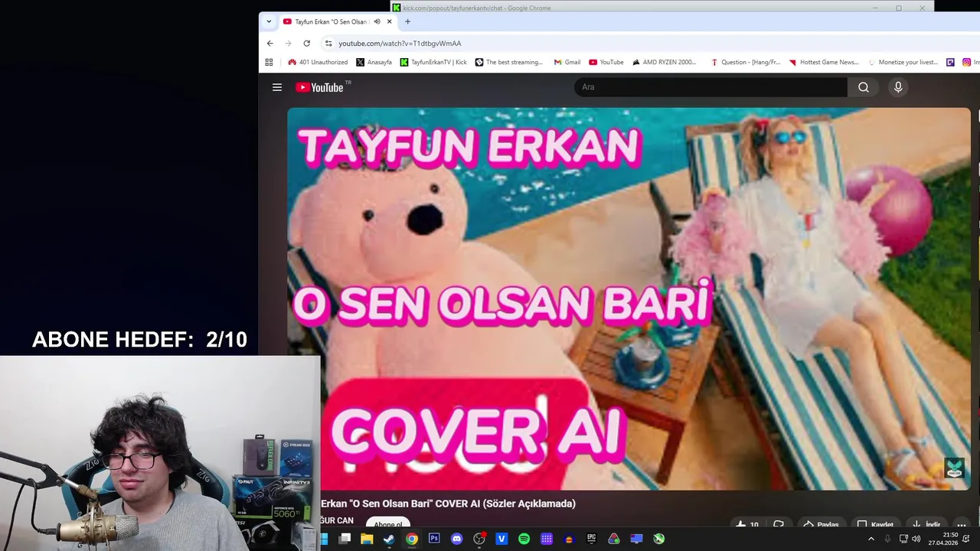The image size is (980, 551).
Task: View site information icon beside the URL
Action: tap(328, 44)
